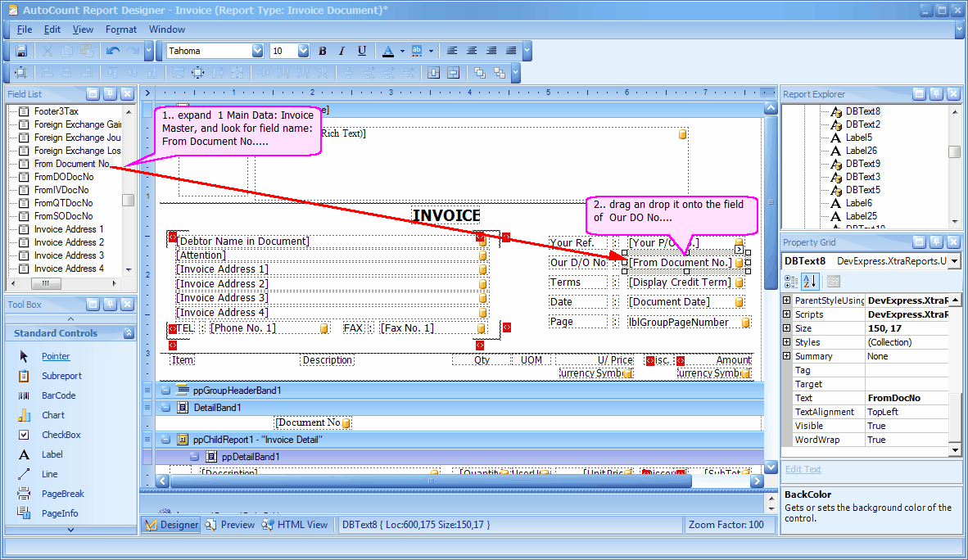Pin the Tool Box panel
Screen dimensions: 968x560
tap(110, 305)
